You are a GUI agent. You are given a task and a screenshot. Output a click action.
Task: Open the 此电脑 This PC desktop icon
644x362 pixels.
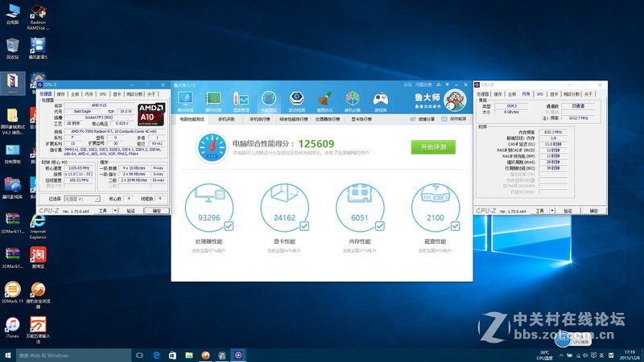[x=12, y=14]
